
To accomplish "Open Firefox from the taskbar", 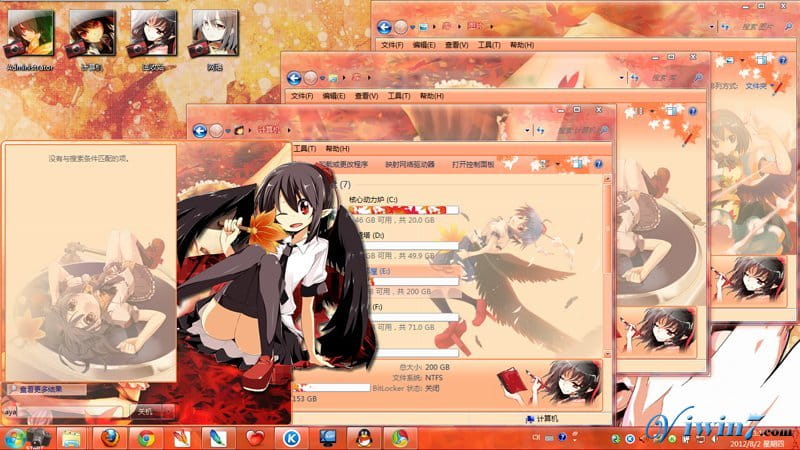I will (110, 438).
